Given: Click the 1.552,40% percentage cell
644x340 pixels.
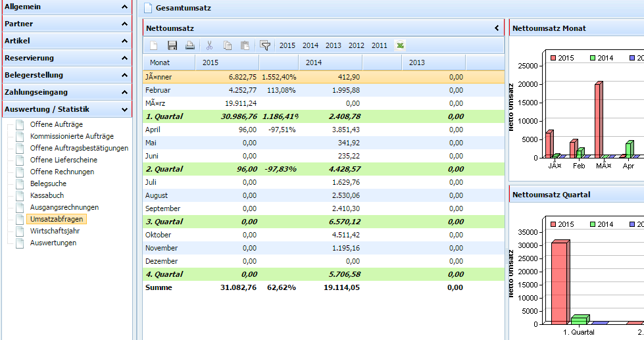Looking at the screenshot, I should (x=279, y=77).
